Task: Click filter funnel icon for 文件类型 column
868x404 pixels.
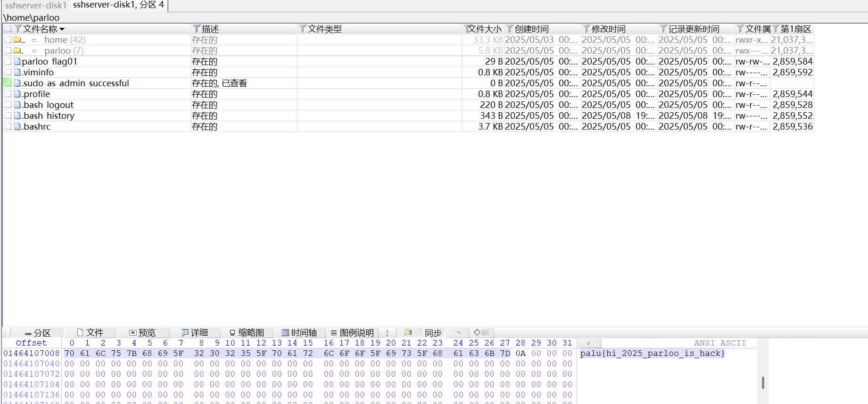Action: [x=303, y=29]
